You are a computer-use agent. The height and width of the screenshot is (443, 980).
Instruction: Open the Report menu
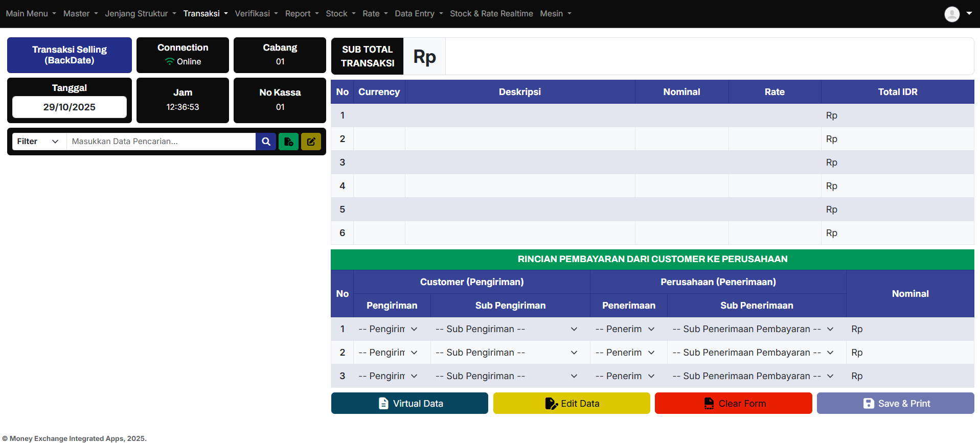tap(302, 14)
